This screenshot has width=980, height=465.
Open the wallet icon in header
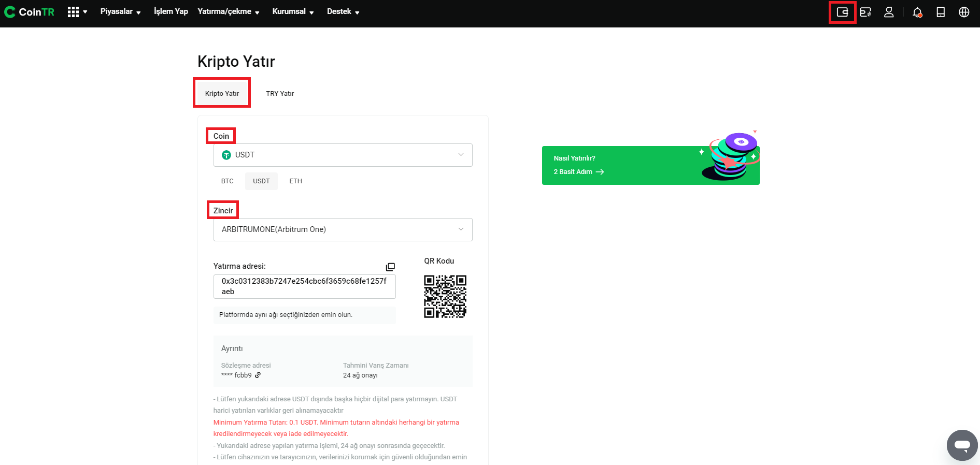pyautogui.click(x=842, y=12)
